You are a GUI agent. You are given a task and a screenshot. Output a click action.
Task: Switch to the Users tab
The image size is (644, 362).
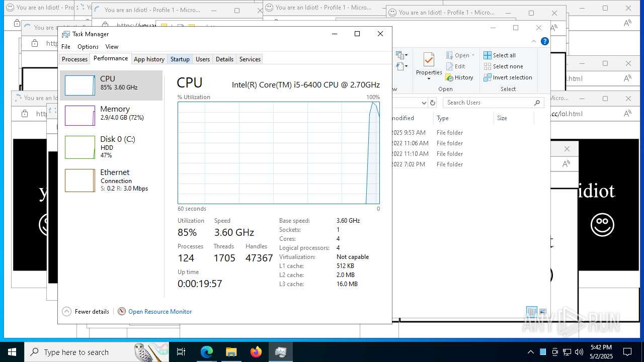(x=203, y=59)
